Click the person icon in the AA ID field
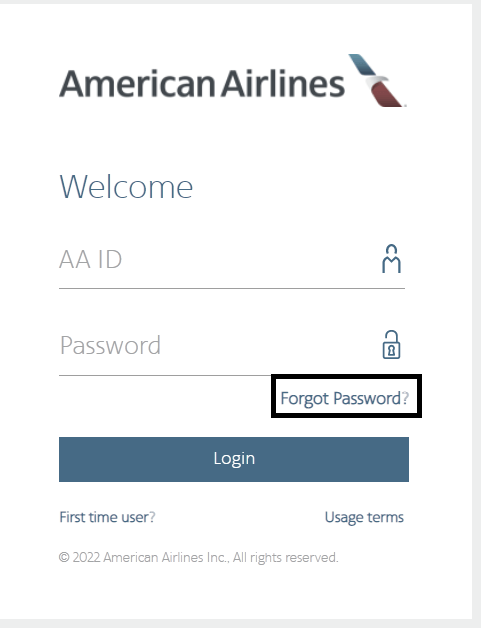This screenshot has width=481, height=628. (x=391, y=259)
